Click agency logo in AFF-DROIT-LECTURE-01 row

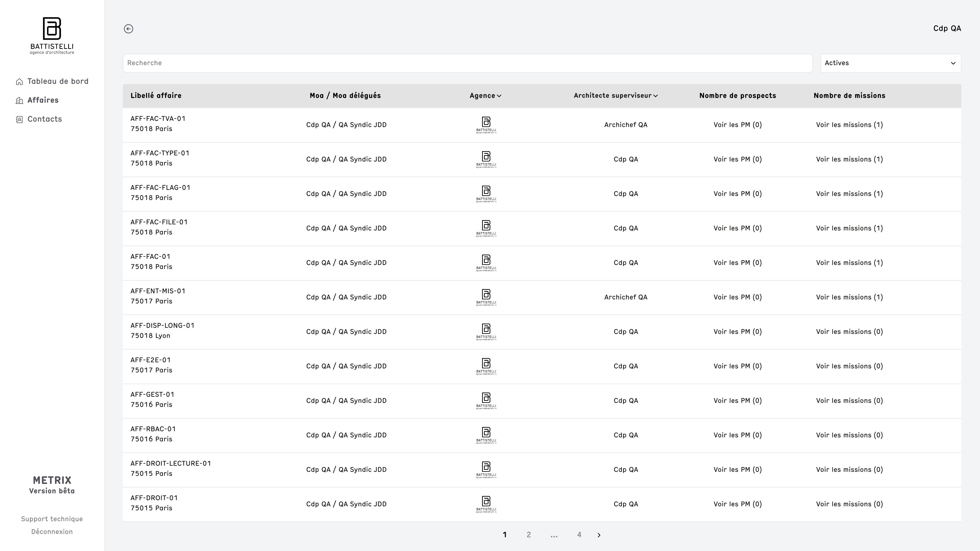(486, 470)
